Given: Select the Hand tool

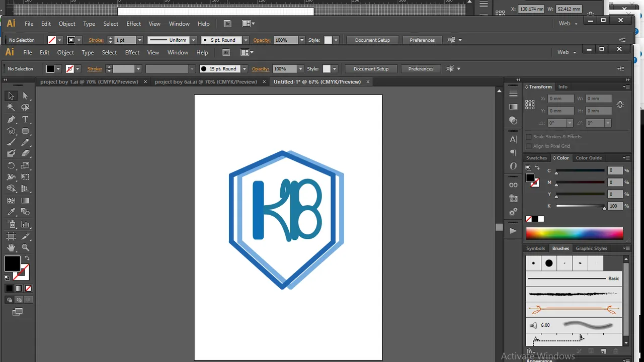Looking at the screenshot, I should [x=11, y=248].
